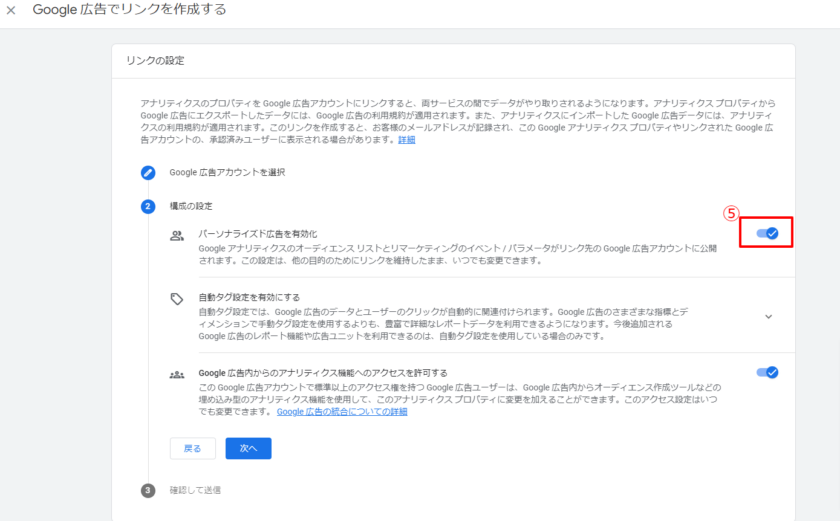This screenshot has width=840, height=521.
Task: Click the パーソナライズド広告を有効化 title text
Action: coord(258,234)
